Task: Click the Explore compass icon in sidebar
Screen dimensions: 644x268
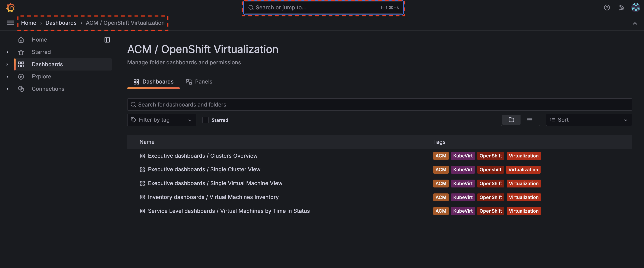Action: 21,77
